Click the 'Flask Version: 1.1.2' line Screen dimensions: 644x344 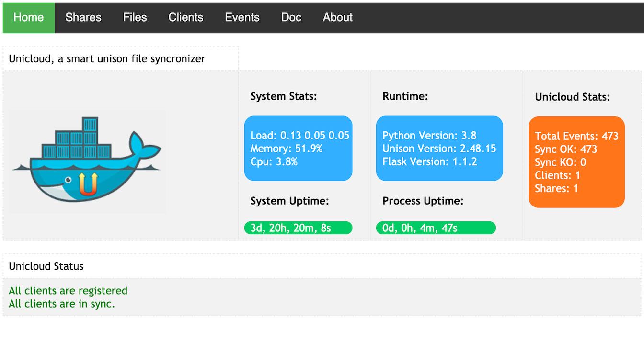[430, 162]
